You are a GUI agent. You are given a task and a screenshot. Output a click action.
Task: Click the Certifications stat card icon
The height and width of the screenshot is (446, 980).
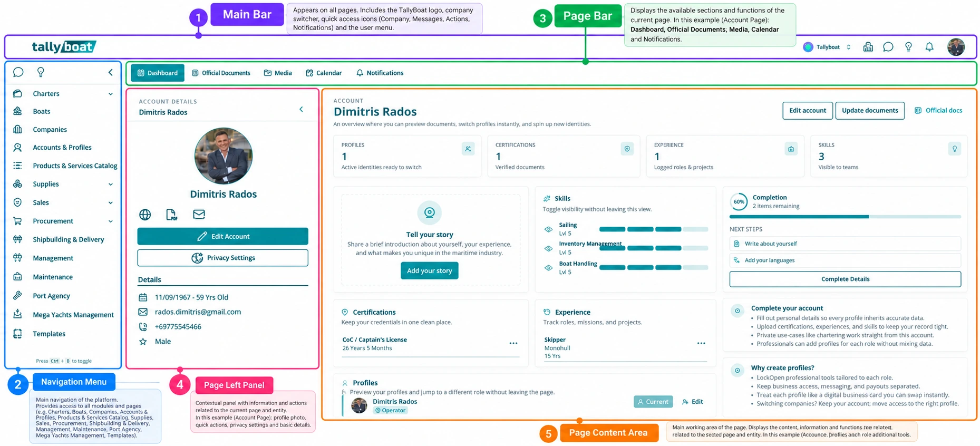pyautogui.click(x=627, y=149)
